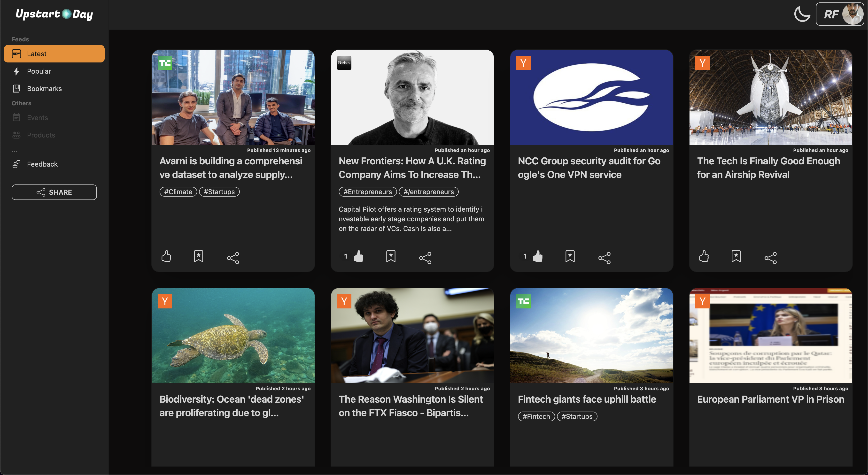Viewport: 868px width, 475px height.
Task: Click Y Combinator badge on FTX card
Action: (344, 301)
